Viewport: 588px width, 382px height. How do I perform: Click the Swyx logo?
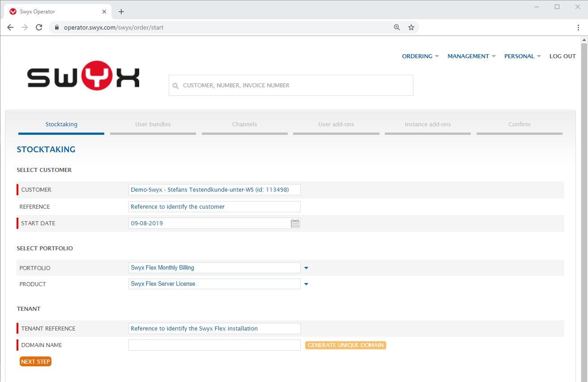(83, 76)
